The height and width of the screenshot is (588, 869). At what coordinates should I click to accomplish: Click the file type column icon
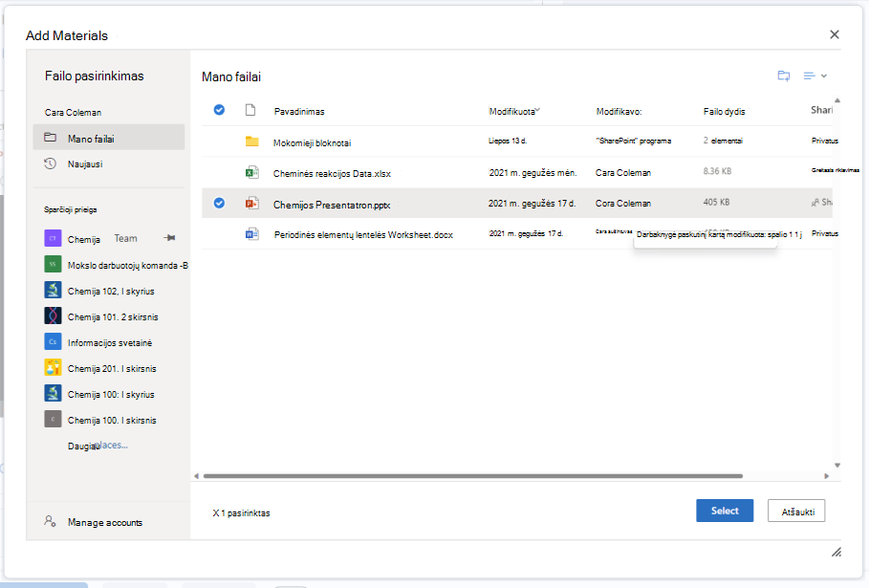[250, 110]
